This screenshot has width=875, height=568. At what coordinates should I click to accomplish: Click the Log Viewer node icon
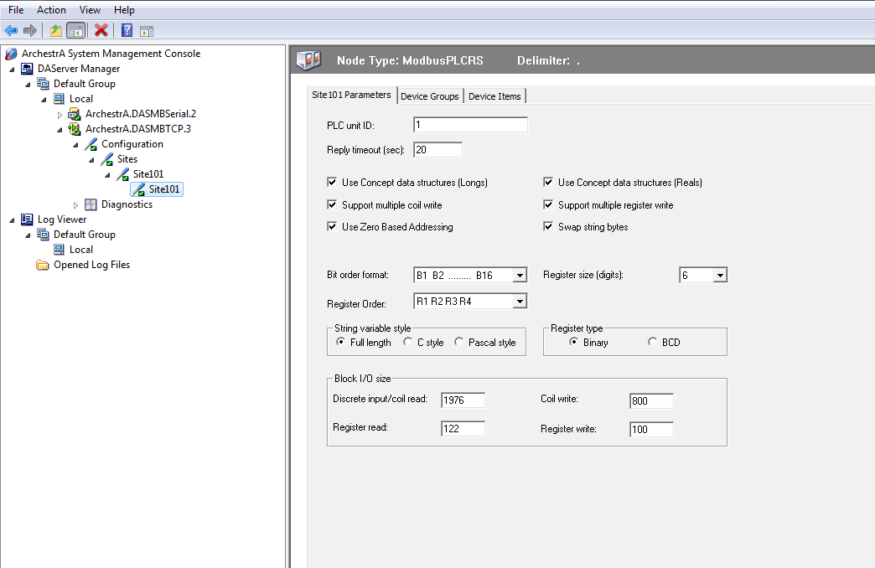click(x=27, y=219)
